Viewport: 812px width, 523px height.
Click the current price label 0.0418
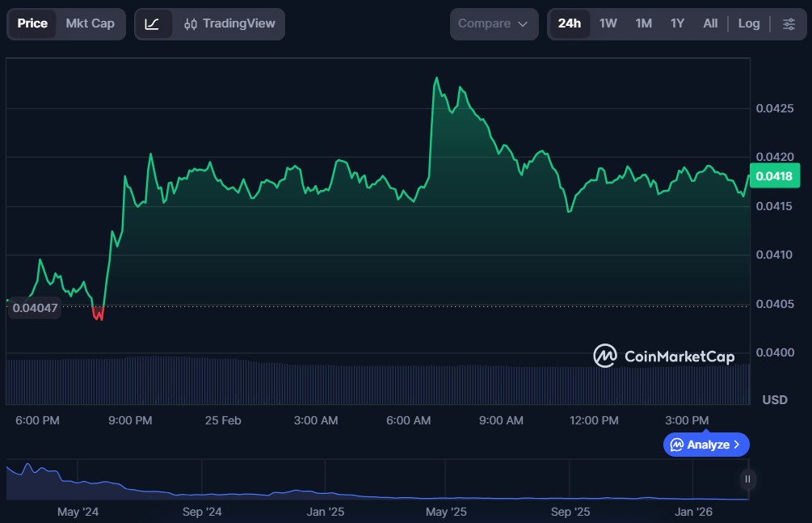tap(775, 175)
